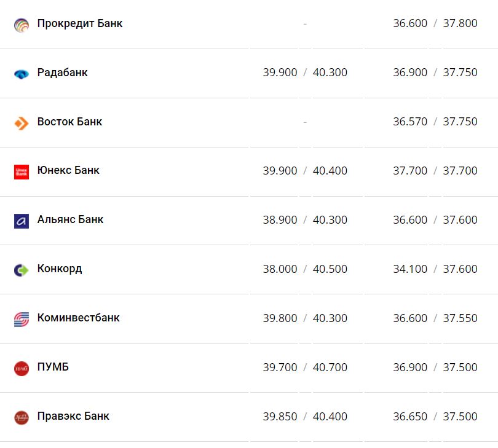Screen dimensions: 498x448
Task: Click ПУМБ rate 39.700 / 40.700
Action: point(305,367)
